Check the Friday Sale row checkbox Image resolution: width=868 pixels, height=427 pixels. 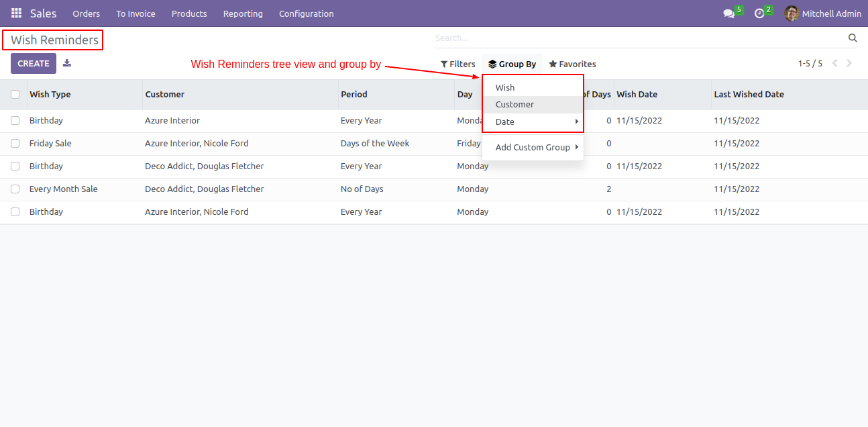(15, 144)
